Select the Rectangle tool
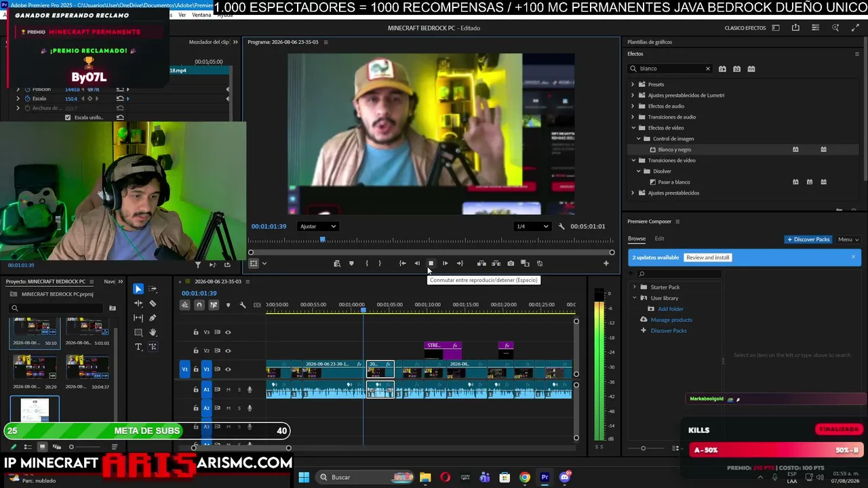This screenshot has height=488, width=868. [138, 332]
